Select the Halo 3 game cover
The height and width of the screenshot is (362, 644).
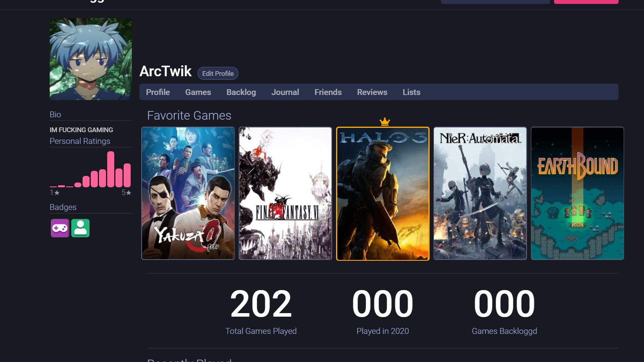click(383, 194)
